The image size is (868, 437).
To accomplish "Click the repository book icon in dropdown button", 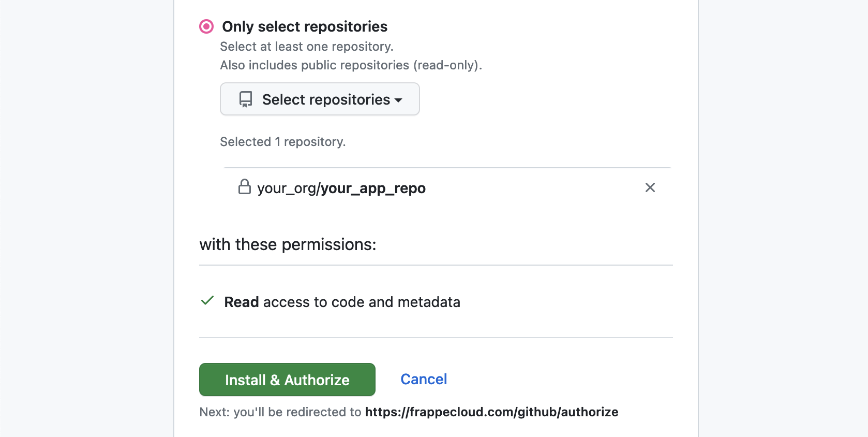I will (246, 99).
